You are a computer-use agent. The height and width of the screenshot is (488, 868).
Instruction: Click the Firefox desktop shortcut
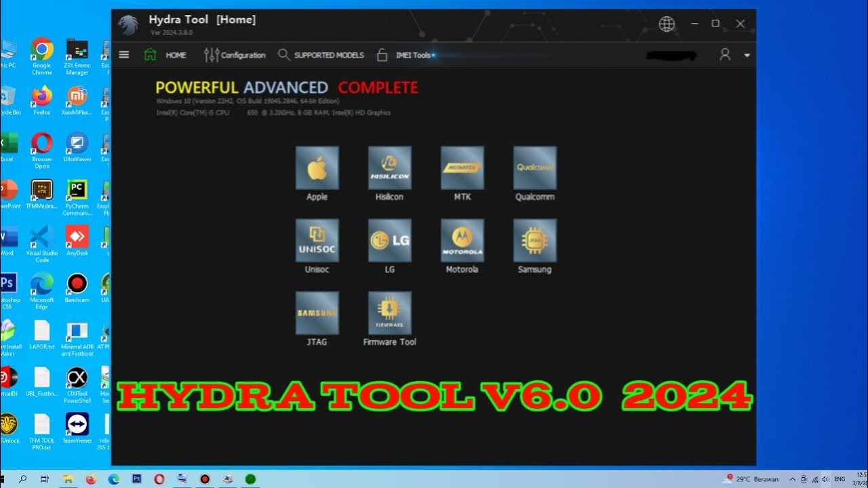tap(42, 100)
